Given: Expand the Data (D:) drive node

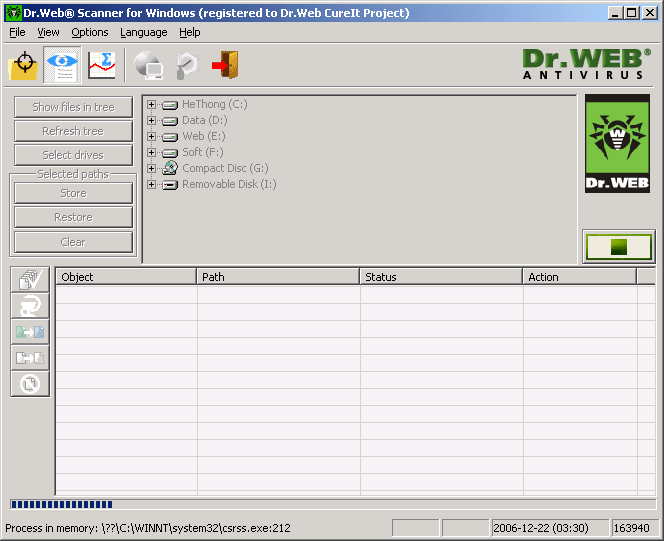Looking at the screenshot, I should pyautogui.click(x=151, y=121).
